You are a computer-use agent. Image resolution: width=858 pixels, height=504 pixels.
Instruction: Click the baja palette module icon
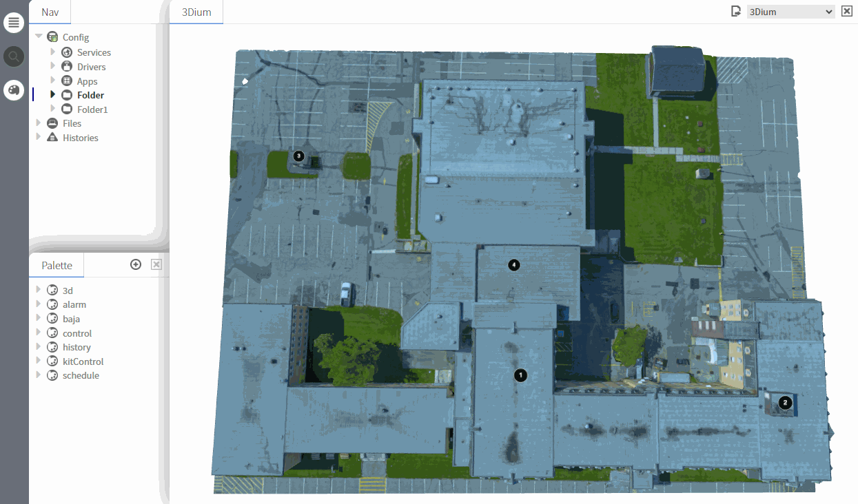(52, 319)
